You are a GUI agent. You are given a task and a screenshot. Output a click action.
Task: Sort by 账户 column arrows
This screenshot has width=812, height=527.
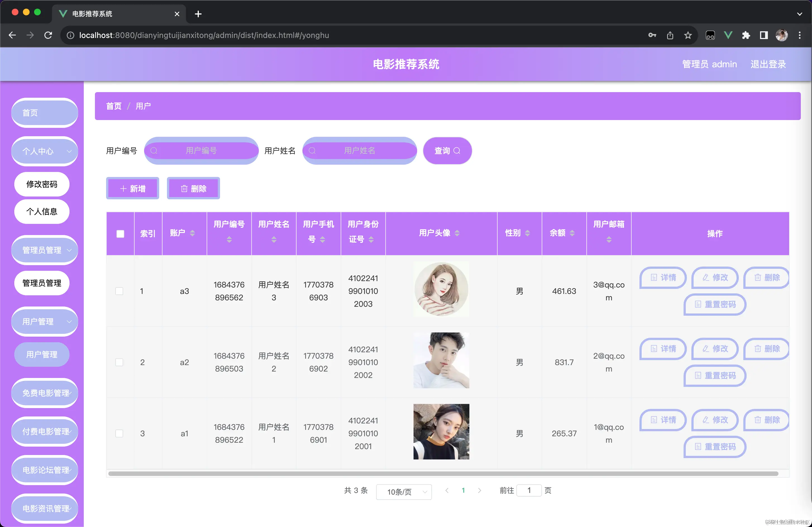(x=192, y=233)
